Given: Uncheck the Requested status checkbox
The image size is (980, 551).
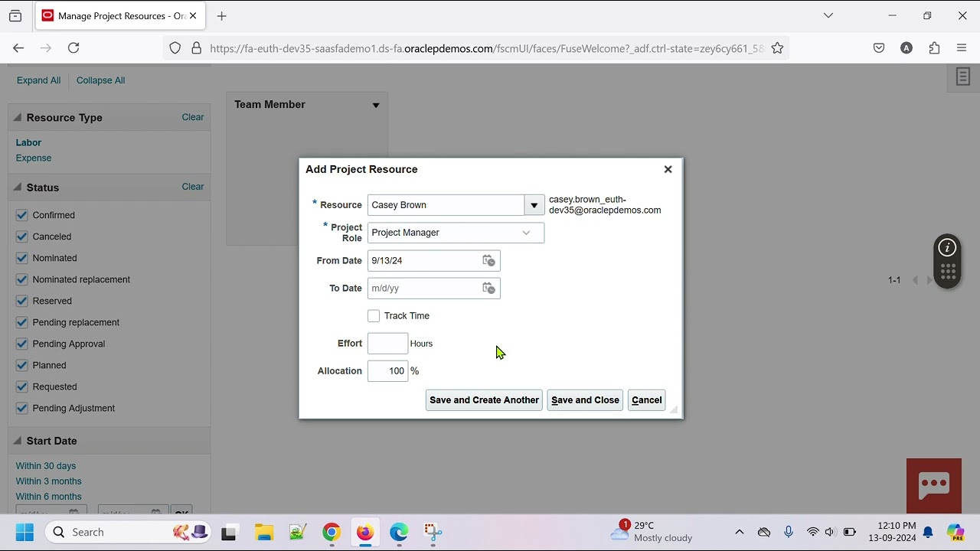Looking at the screenshot, I should pos(21,386).
